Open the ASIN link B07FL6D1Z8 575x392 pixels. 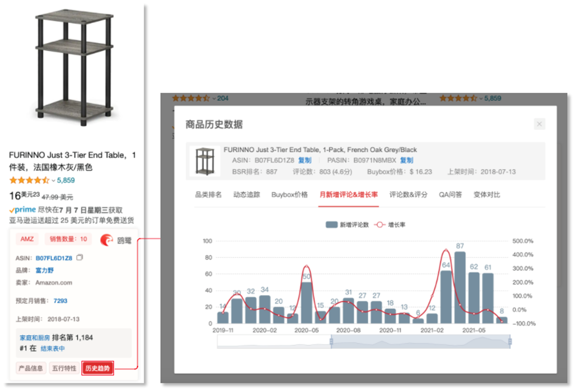point(54,258)
